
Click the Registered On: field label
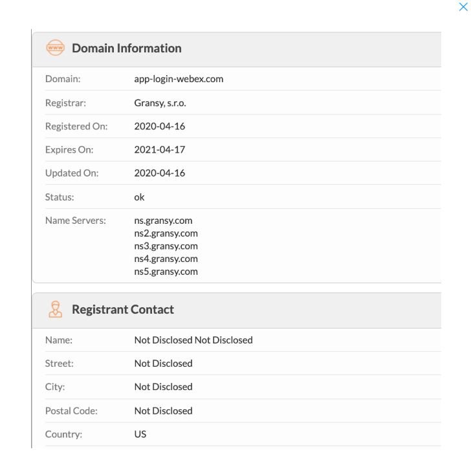(x=76, y=126)
